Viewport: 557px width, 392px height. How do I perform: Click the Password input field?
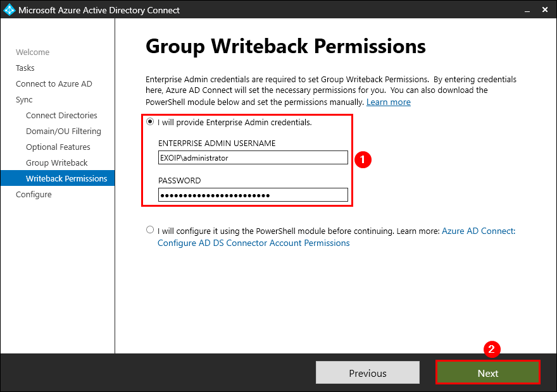(253, 195)
